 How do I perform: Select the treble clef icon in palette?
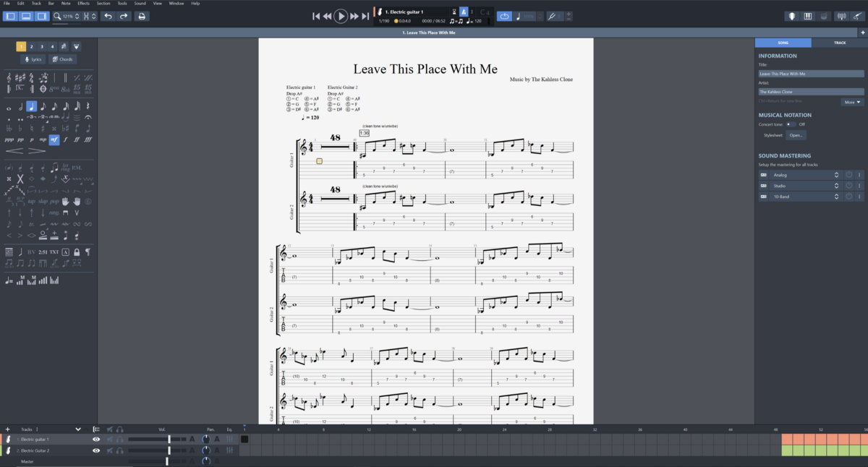(x=9, y=77)
